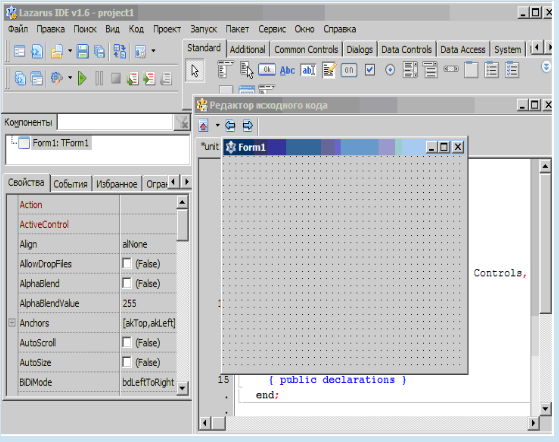Open the View Units icon
The height and width of the screenshot is (442, 559).
click(x=20, y=78)
